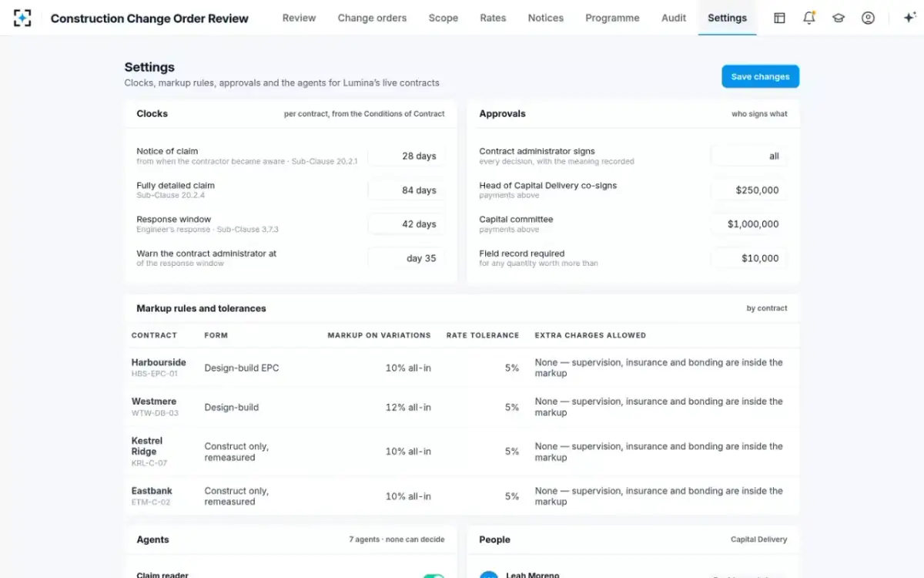Open the user account icon
This screenshot has width=924, height=578.
pos(868,18)
